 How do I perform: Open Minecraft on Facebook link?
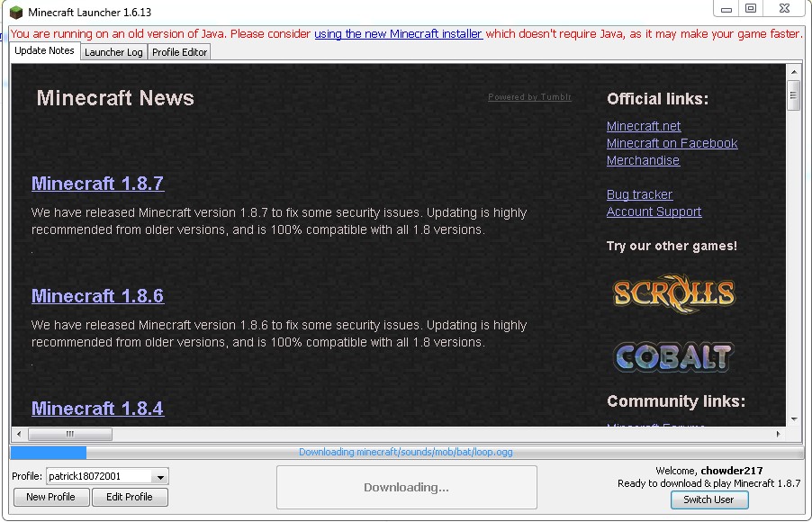[672, 143]
